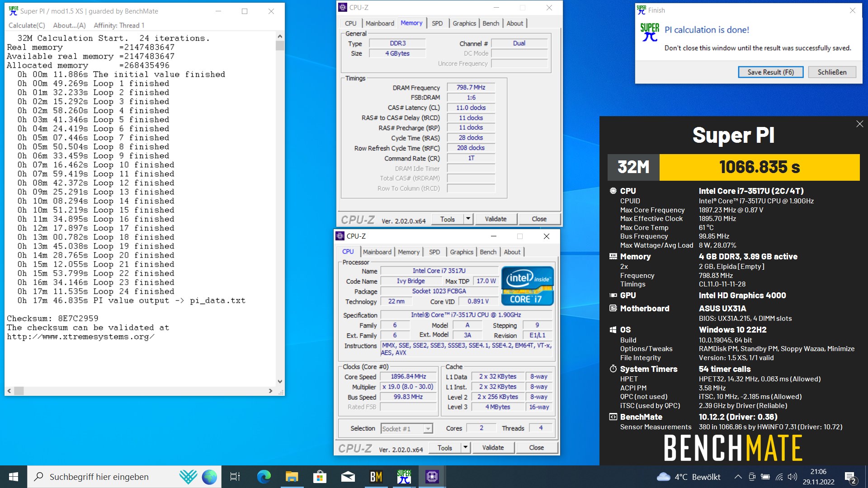Show hidden tray icons chevron
The width and height of the screenshot is (868, 488).
(738, 477)
